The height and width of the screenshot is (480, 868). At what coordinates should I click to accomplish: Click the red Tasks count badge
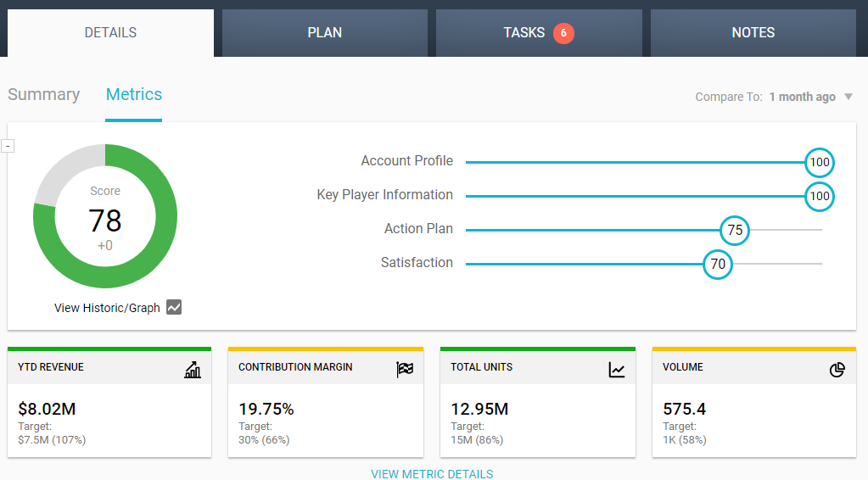click(x=563, y=33)
